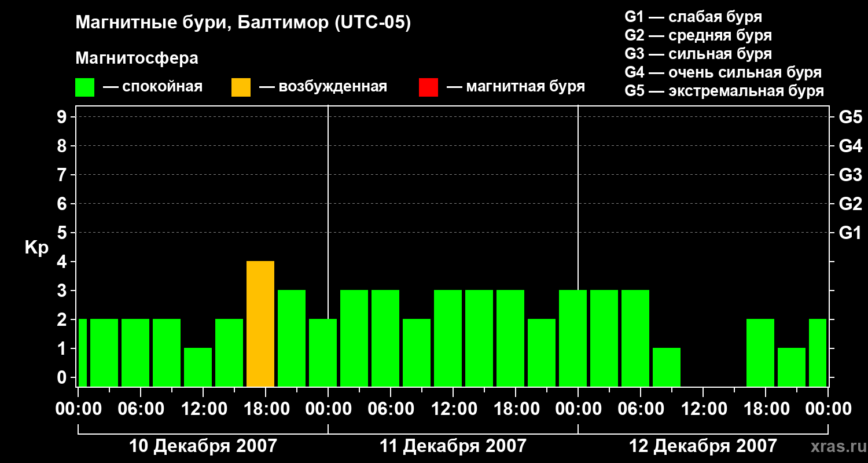Select the orange Kp 4 bar
Viewport: 868px width, 463px height.
pos(260,324)
